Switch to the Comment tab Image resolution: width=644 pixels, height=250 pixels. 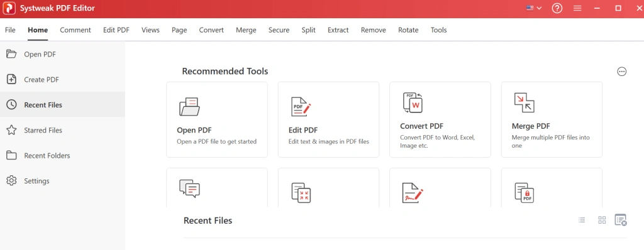75,30
